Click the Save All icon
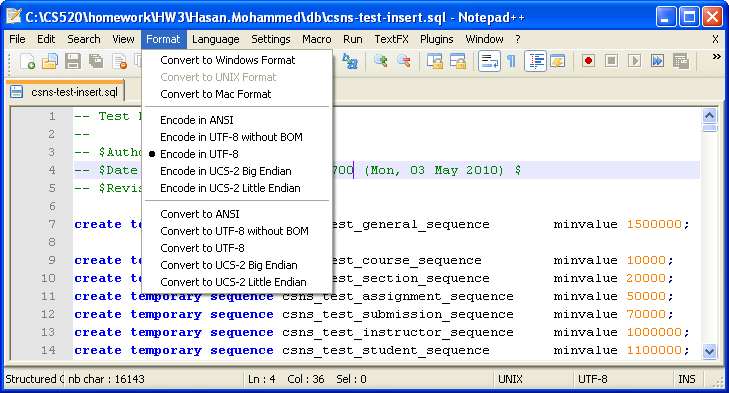Viewport: 729px width, 393px height. [96, 61]
